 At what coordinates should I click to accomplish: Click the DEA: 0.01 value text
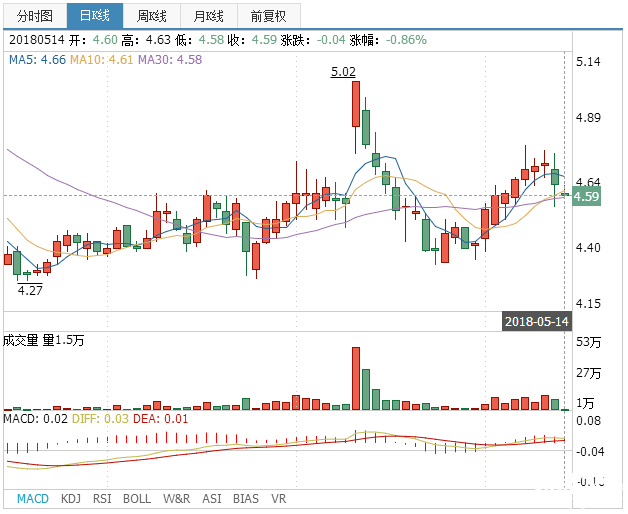(x=161, y=419)
